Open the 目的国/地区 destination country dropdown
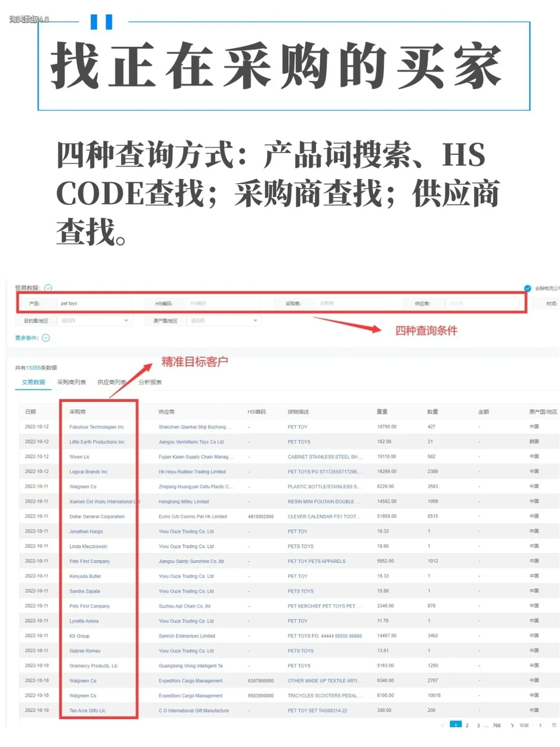This screenshot has height=747, width=560. coord(93,321)
